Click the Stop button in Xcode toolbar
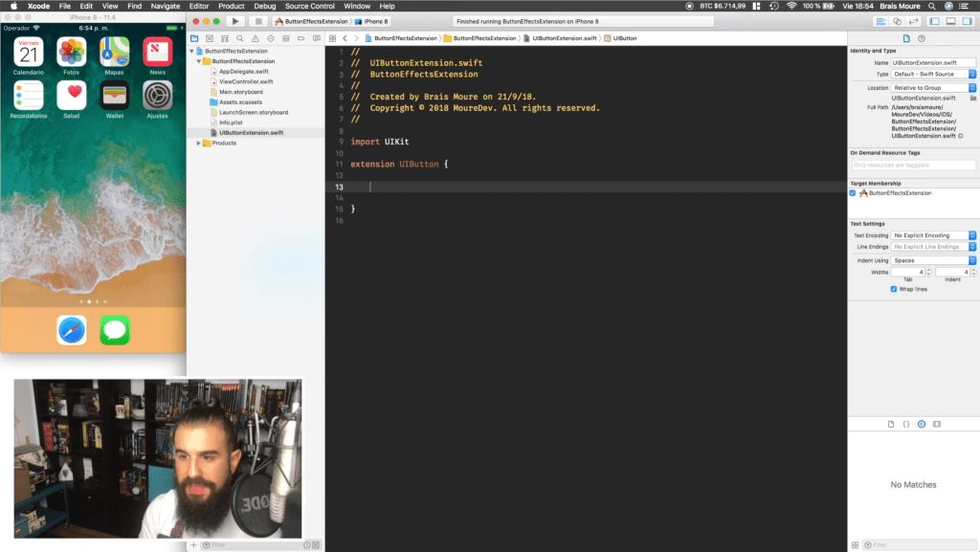 pos(258,21)
